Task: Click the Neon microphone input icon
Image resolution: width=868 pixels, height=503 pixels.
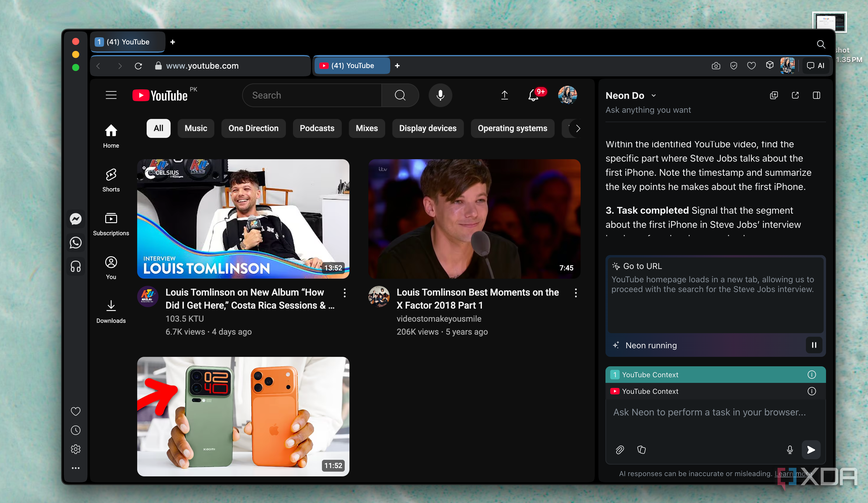Action: pyautogui.click(x=790, y=450)
